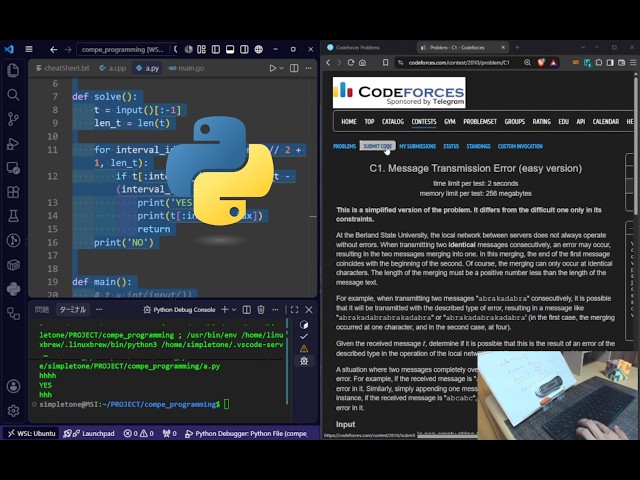
Task: Open the ターミナル panel tab
Action: (x=73, y=310)
